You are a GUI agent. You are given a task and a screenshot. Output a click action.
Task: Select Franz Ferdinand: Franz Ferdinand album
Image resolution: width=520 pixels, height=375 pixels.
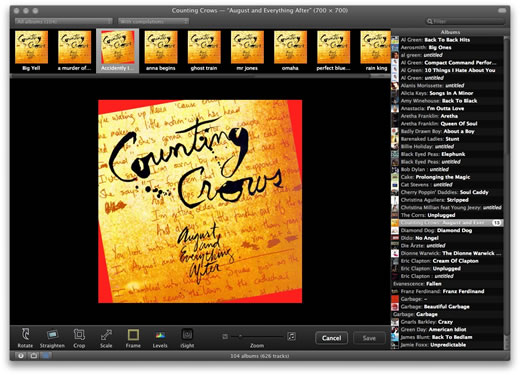pos(447,291)
